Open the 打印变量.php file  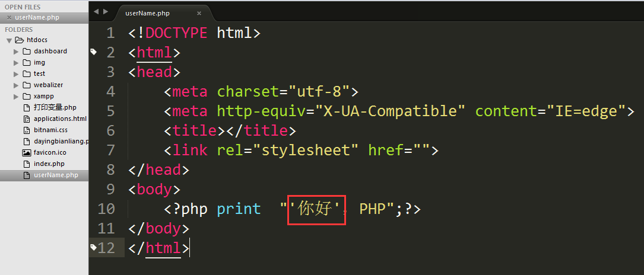pos(55,107)
